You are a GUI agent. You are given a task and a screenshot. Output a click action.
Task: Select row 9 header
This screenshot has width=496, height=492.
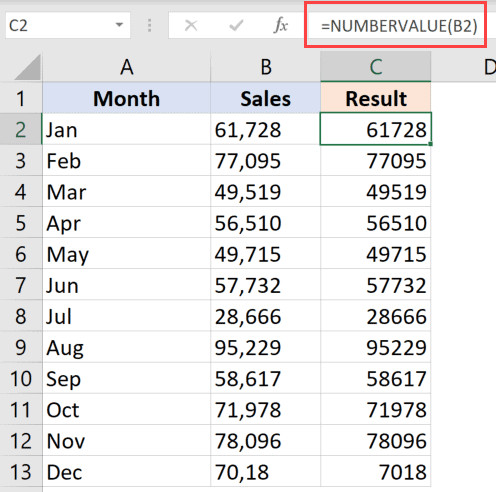point(21,347)
